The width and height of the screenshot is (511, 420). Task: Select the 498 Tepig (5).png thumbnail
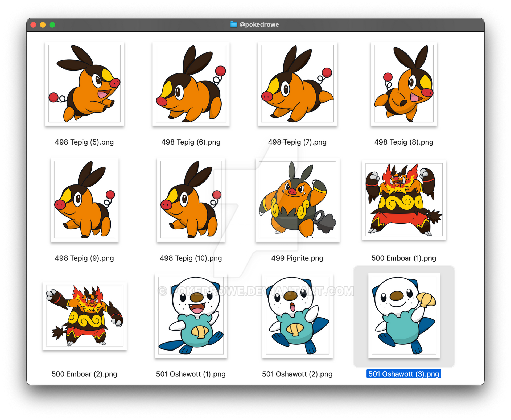tap(84, 84)
